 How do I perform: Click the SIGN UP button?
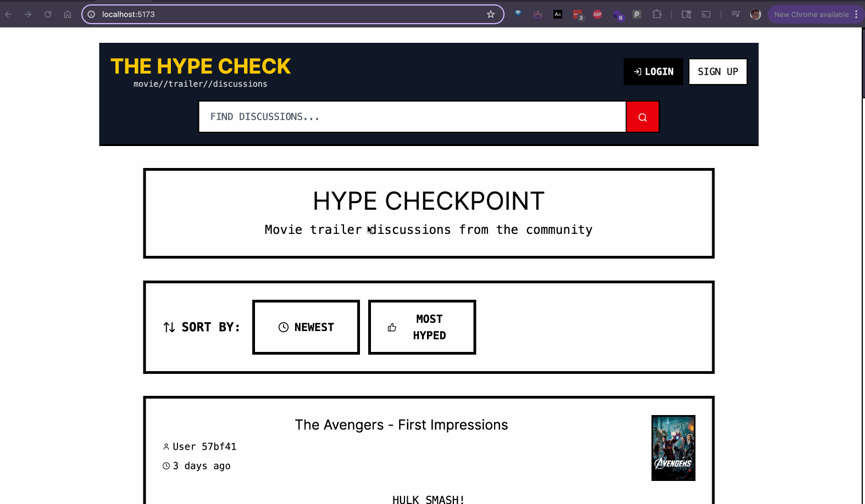click(718, 71)
